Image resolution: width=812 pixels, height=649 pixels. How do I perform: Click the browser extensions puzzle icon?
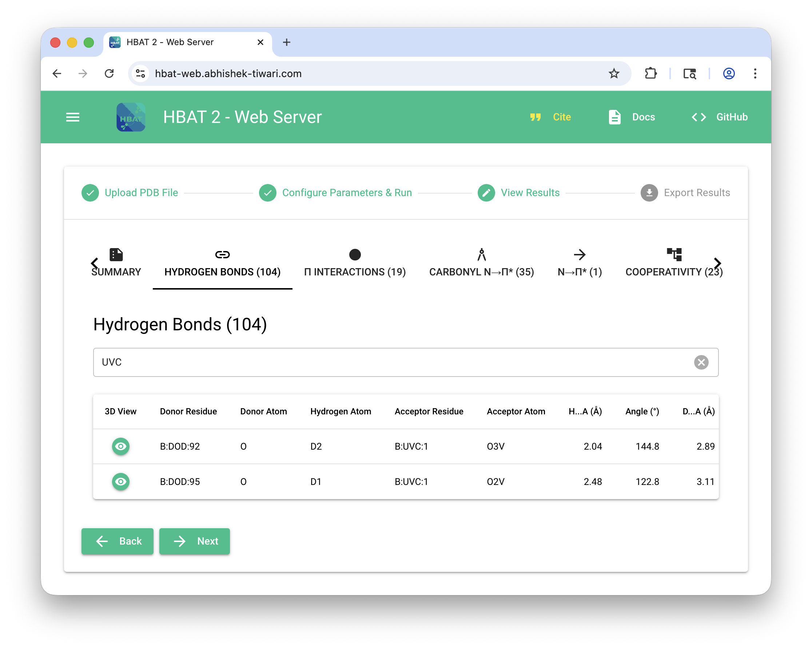(650, 73)
